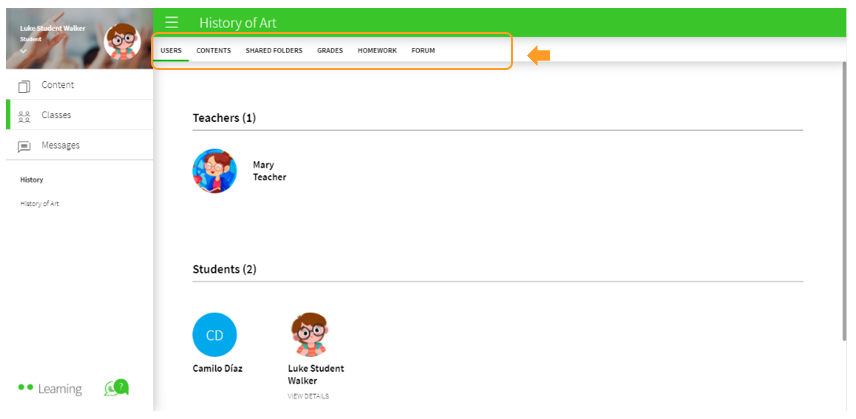Select History of Art in sidebar
Viewport: 856px width, 419px height.
pyautogui.click(x=40, y=204)
